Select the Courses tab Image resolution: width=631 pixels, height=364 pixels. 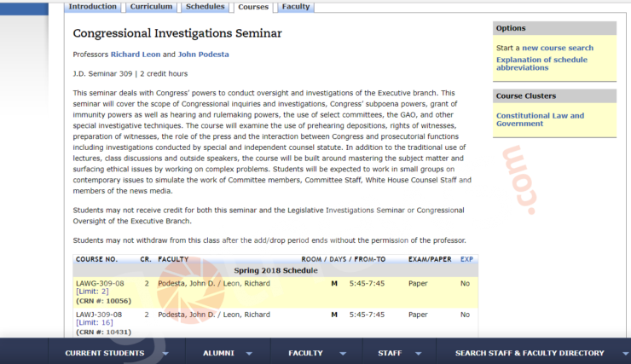[253, 7]
